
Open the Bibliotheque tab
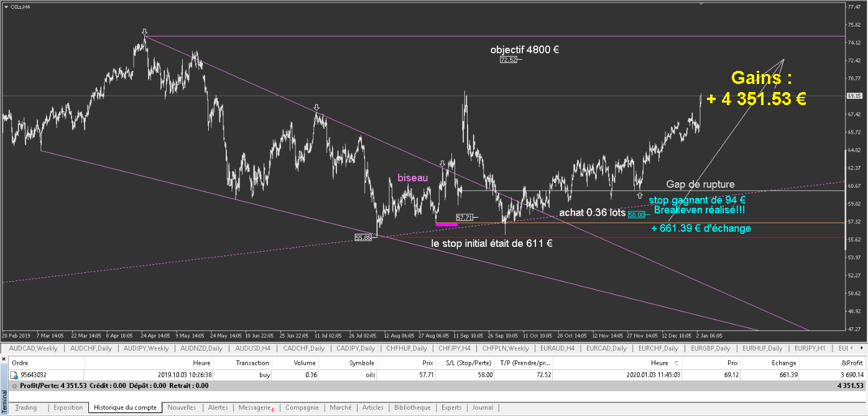[412, 408]
